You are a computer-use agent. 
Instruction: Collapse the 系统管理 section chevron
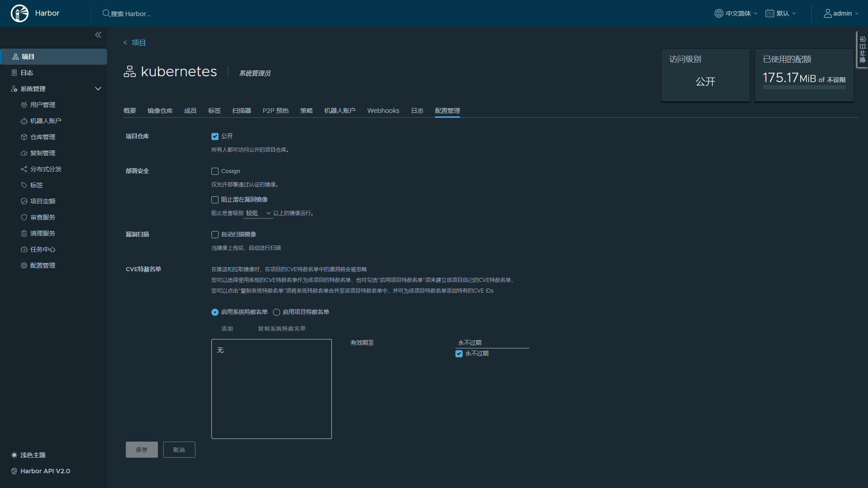[98, 89]
